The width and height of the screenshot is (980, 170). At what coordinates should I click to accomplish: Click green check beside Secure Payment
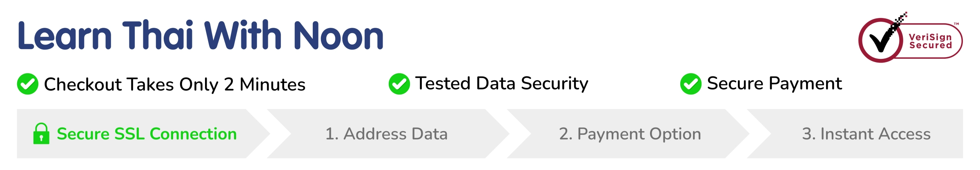click(690, 84)
